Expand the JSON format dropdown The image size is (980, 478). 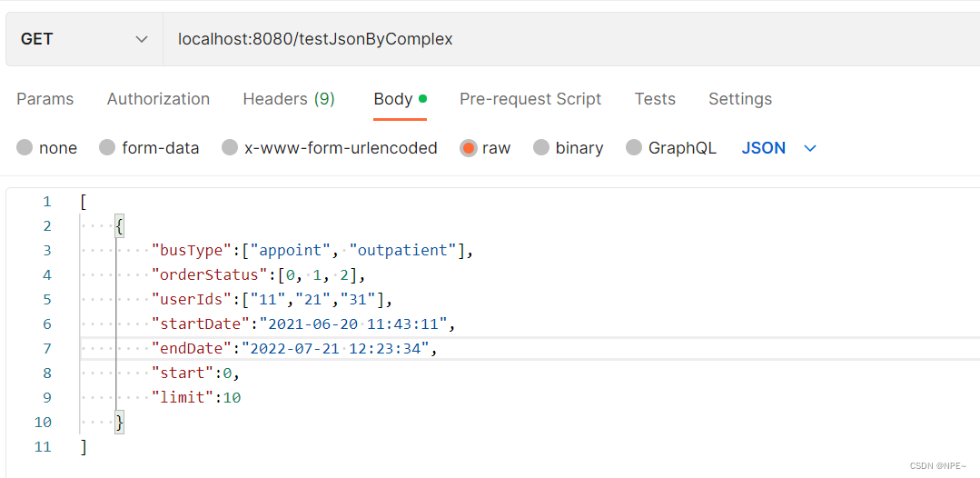click(764, 148)
